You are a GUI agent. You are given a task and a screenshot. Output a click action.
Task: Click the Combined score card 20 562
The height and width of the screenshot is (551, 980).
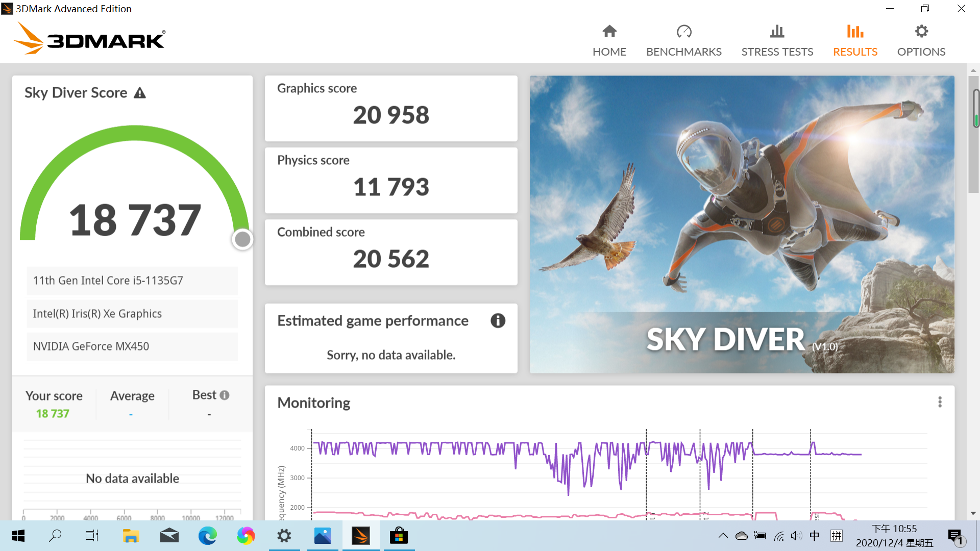[391, 252]
